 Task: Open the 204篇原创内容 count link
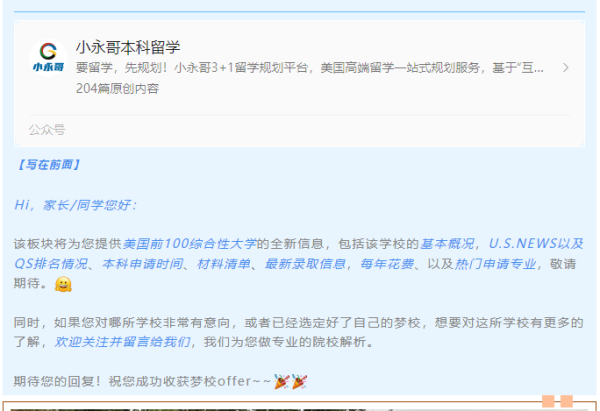(x=117, y=88)
